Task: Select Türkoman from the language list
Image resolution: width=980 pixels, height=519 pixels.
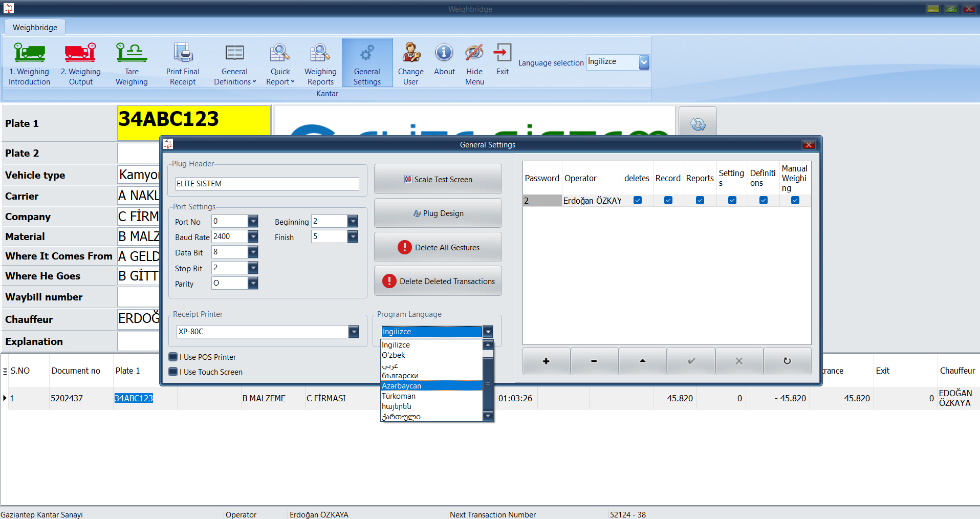Action: (x=399, y=396)
